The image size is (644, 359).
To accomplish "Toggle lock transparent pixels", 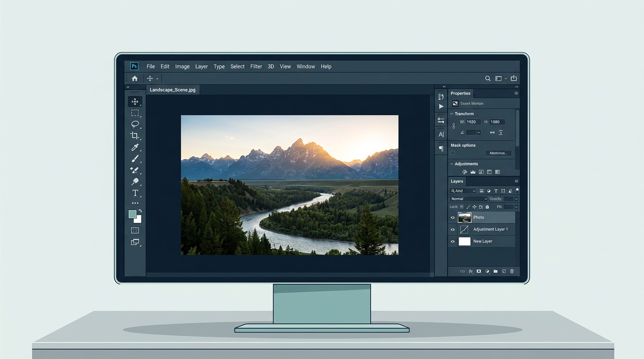I will click(461, 207).
